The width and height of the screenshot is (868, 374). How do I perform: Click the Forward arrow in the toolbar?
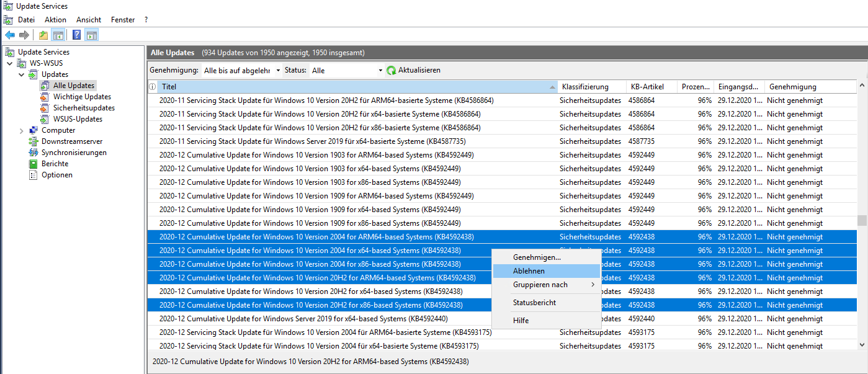24,35
